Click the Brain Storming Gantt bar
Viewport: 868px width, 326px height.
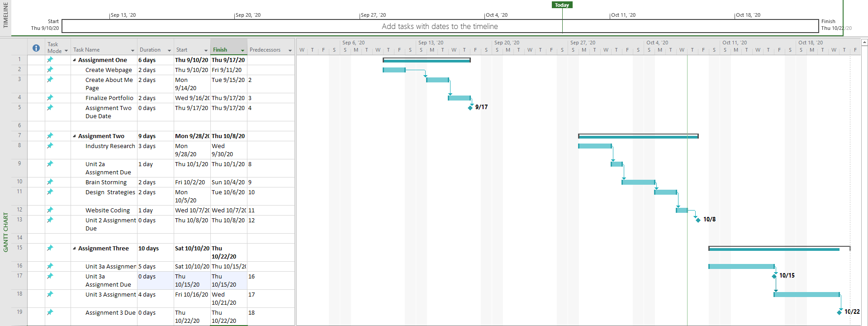click(x=638, y=182)
